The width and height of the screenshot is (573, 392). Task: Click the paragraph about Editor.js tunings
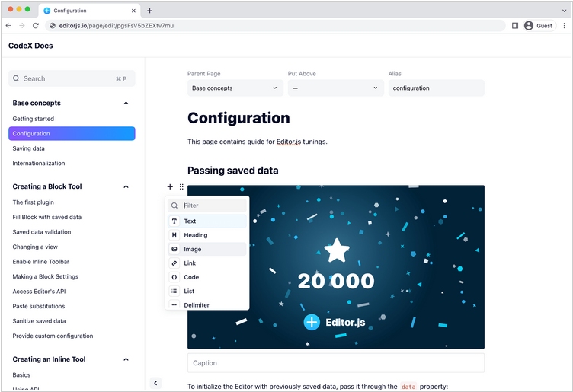pyautogui.click(x=258, y=142)
